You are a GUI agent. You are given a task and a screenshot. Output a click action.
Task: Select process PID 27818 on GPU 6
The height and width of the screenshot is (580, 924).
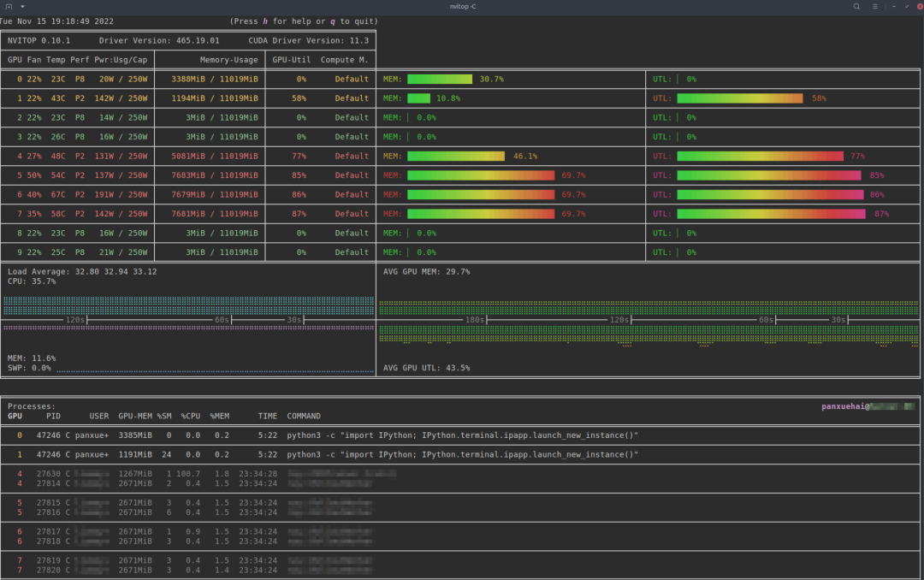coord(460,542)
